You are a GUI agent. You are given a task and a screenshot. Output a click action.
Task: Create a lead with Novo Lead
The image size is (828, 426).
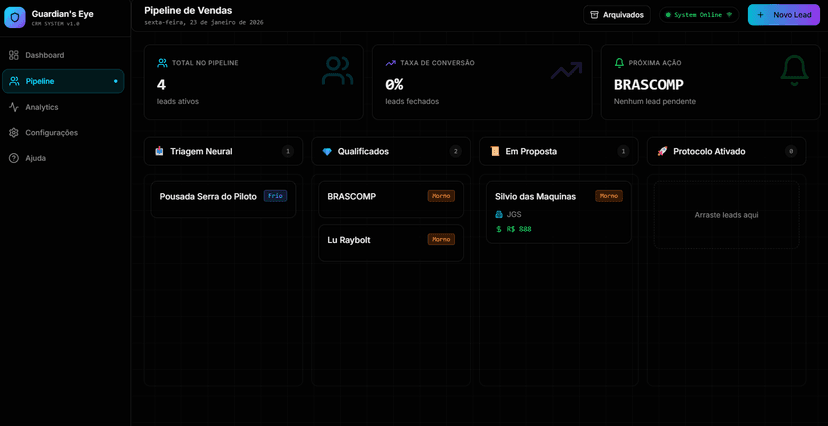click(784, 15)
